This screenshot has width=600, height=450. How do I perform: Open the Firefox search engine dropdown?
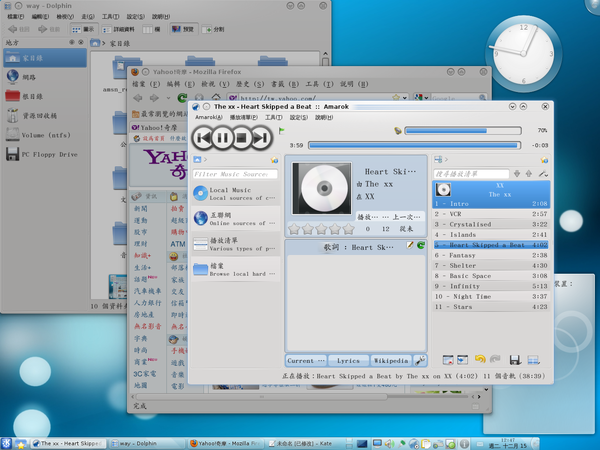coord(422,98)
